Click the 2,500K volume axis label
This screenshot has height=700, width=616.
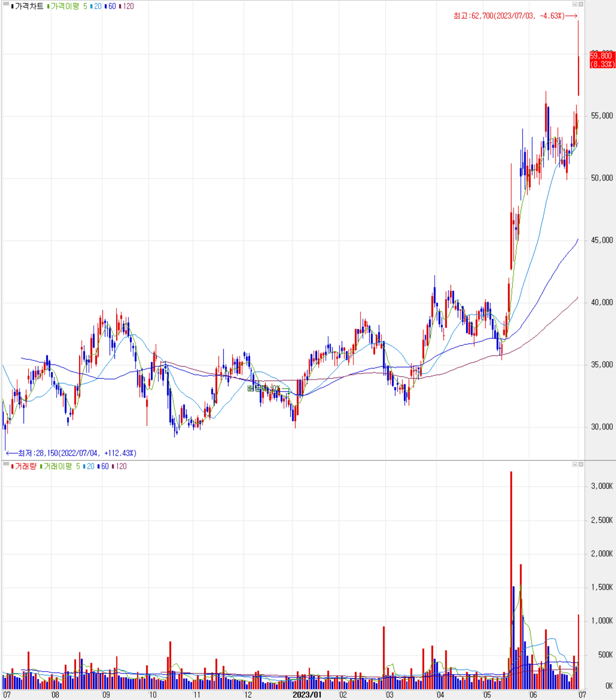[602, 520]
